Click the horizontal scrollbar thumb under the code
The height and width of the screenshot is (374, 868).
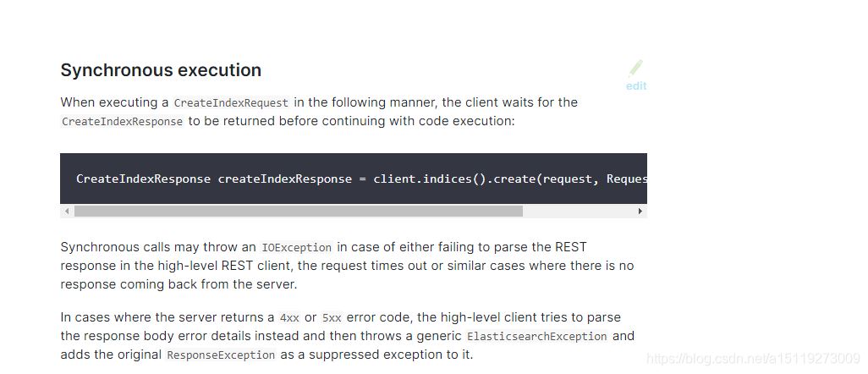click(299, 211)
